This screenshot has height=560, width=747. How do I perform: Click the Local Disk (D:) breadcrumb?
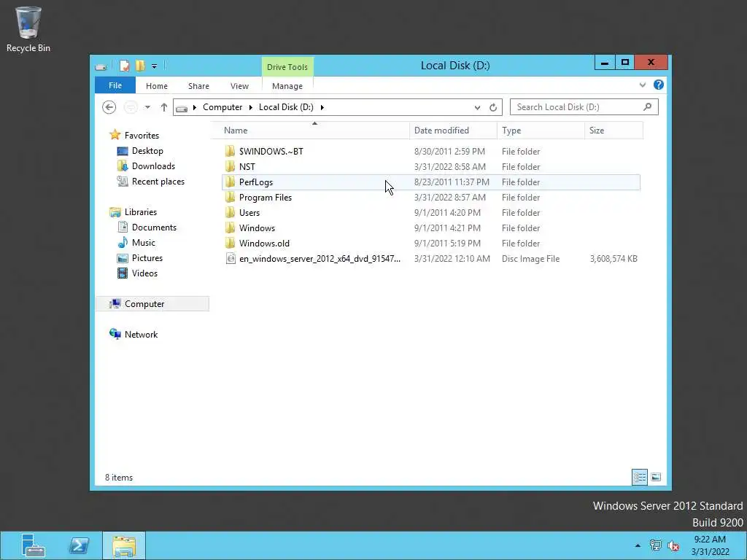point(286,107)
